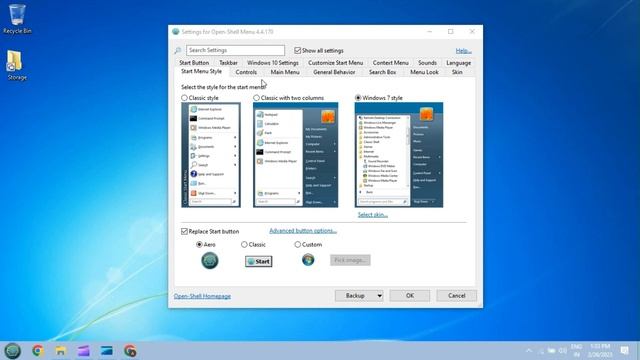
Task: Click the Open-Shell icon in the title bar
Action: 176,31
